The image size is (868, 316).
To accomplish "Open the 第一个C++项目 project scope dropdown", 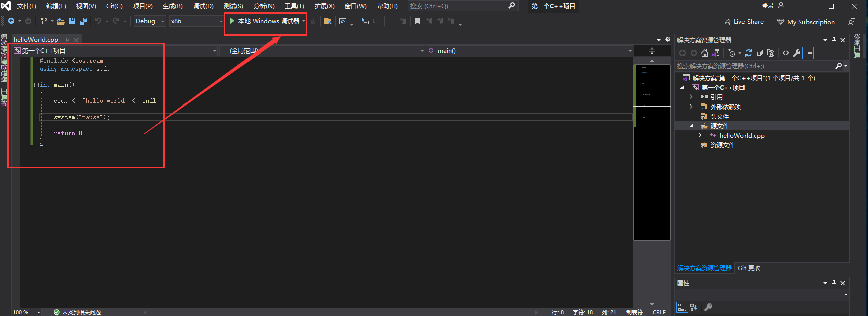I will click(114, 50).
